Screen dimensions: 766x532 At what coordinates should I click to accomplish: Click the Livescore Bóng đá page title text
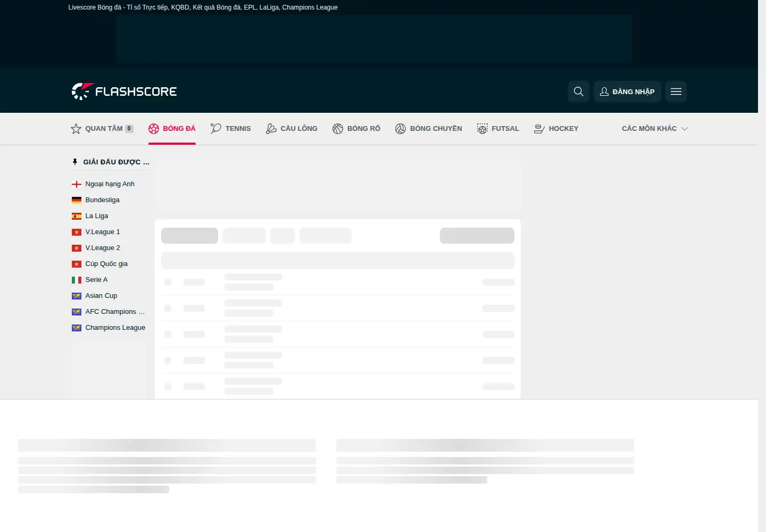pos(203,7)
